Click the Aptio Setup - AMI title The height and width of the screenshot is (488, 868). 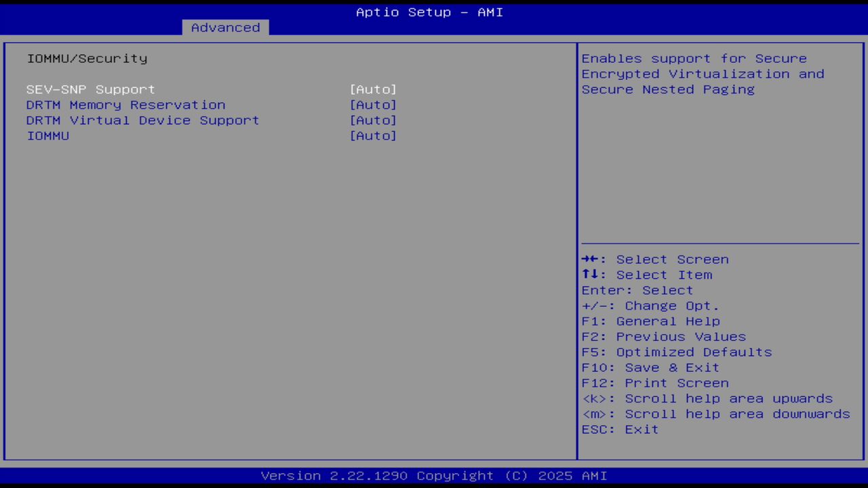[430, 12]
